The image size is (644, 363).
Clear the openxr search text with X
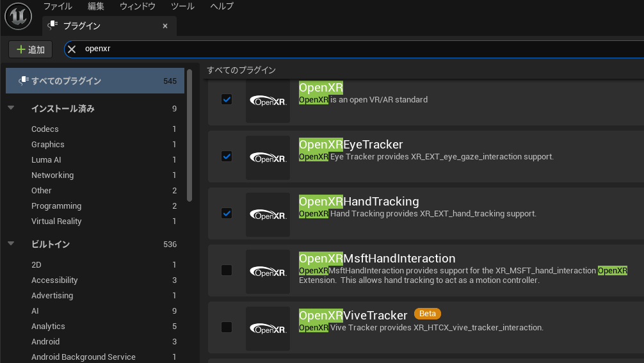point(72,49)
